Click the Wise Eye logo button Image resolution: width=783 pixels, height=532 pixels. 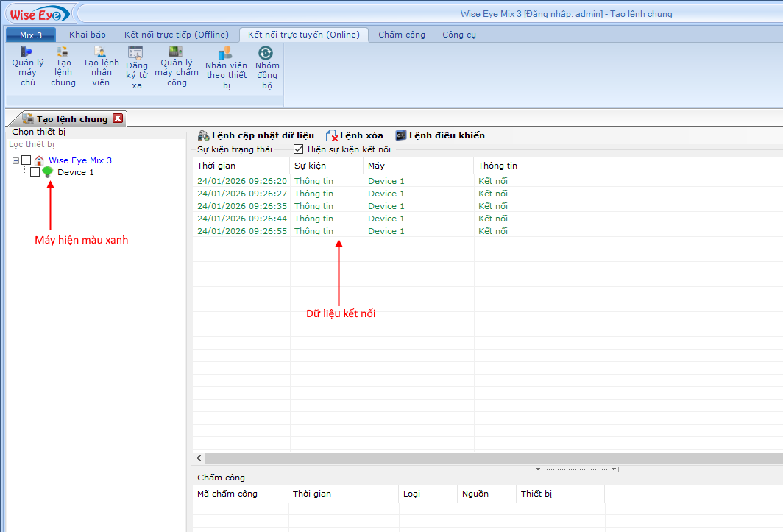point(38,14)
